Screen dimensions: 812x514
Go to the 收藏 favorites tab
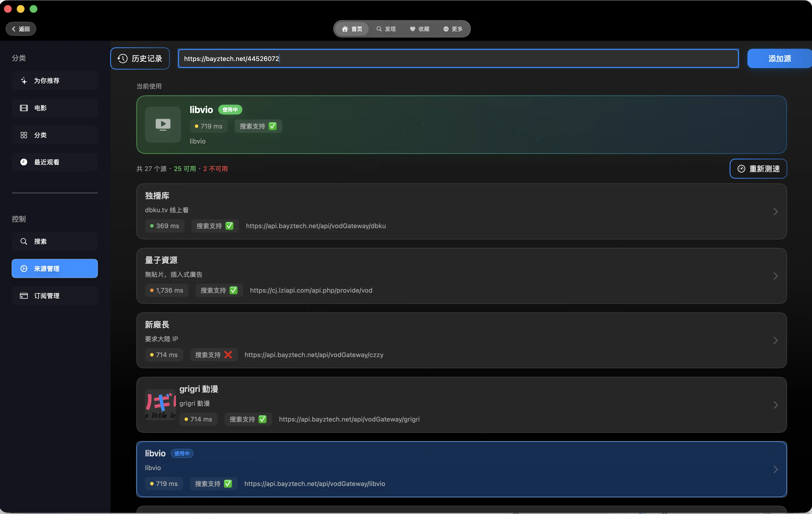(419, 29)
